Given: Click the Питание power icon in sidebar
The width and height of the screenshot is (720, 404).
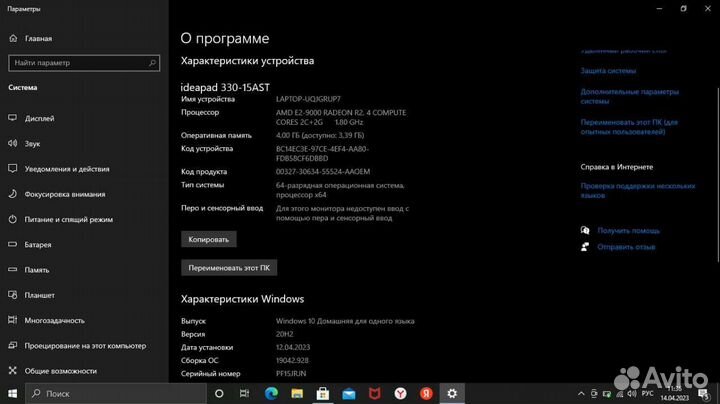Looking at the screenshot, I should pos(12,219).
